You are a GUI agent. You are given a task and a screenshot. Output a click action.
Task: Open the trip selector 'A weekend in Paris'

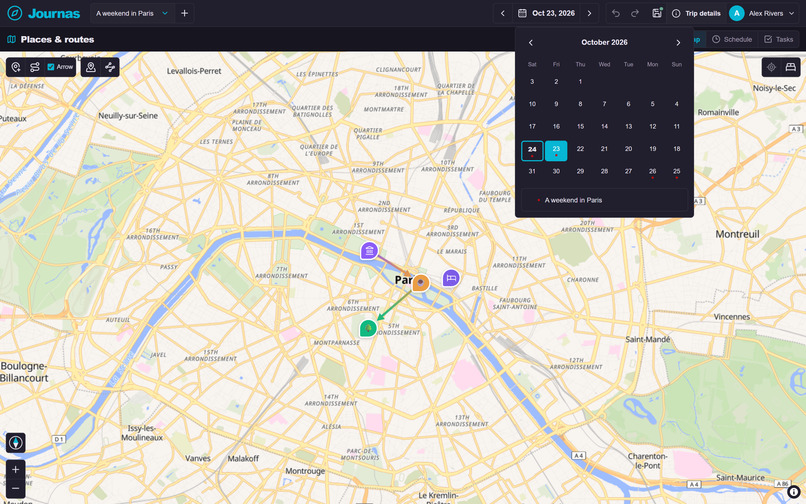pyautogui.click(x=132, y=13)
